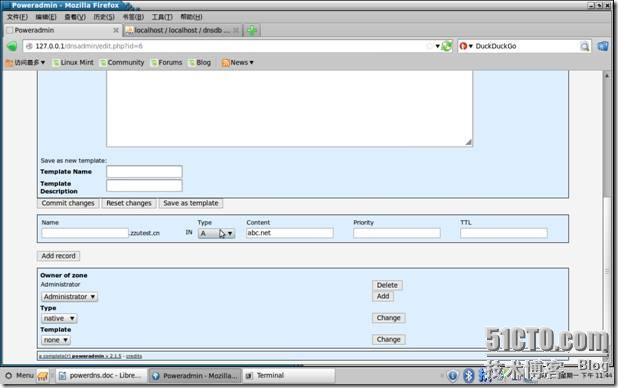This screenshot has width=618, height=388.
Task: Close the localhost dnsdb tab
Action: click(236, 30)
